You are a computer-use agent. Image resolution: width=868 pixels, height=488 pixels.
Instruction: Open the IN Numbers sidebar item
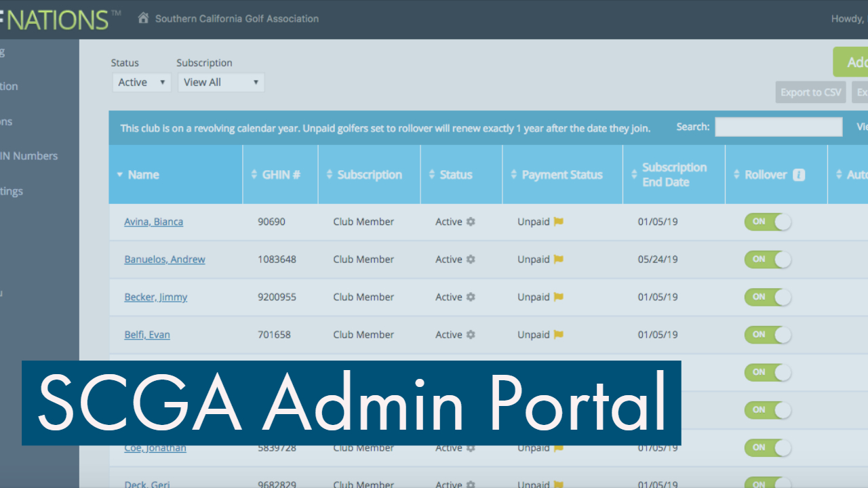point(29,156)
